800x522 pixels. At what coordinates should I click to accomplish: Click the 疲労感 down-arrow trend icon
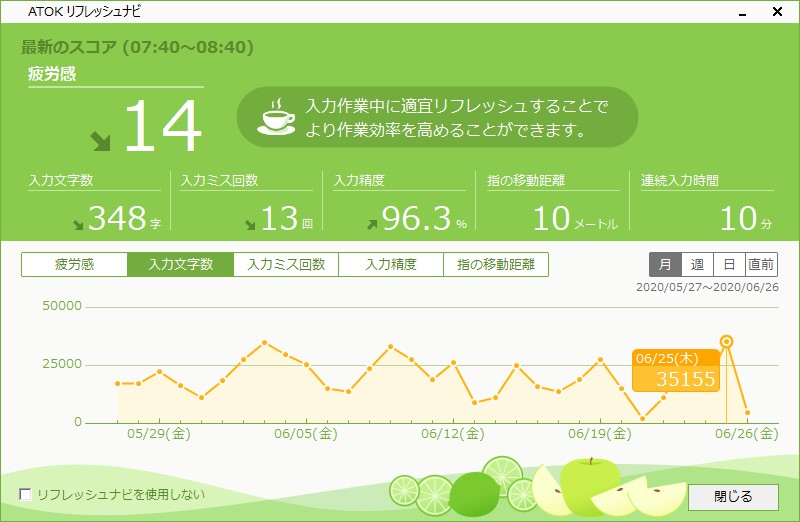[x=101, y=141]
